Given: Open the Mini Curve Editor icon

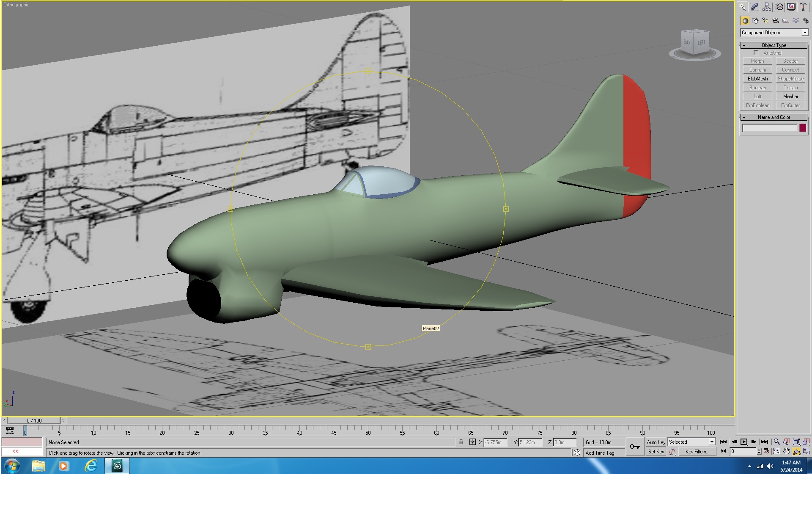Looking at the screenshot, I should pyautogui.click(x=10, y=431).
